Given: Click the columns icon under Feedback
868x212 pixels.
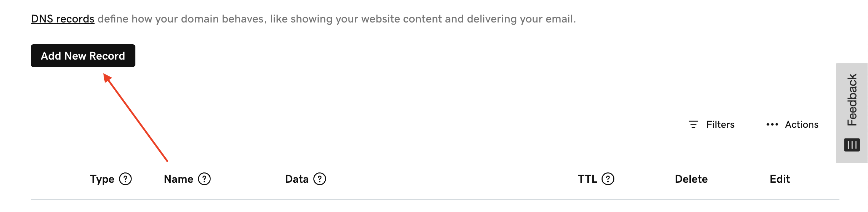Looking at the screenshot, I should (852, 145).
